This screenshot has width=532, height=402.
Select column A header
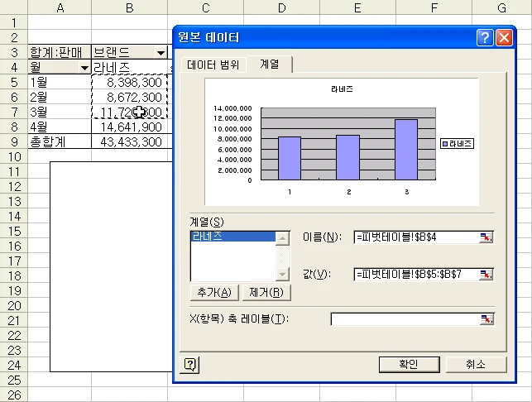tap(60, 7)
